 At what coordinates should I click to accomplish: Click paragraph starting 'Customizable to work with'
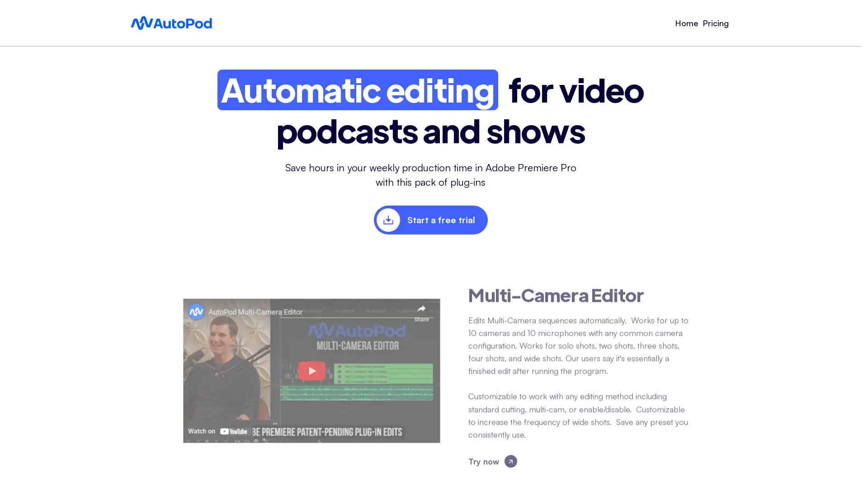579,415
